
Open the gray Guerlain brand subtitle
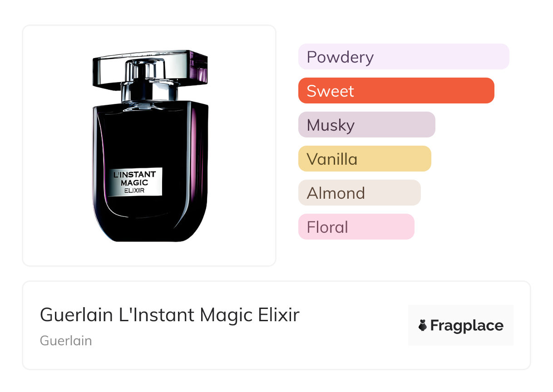[66, 341]
